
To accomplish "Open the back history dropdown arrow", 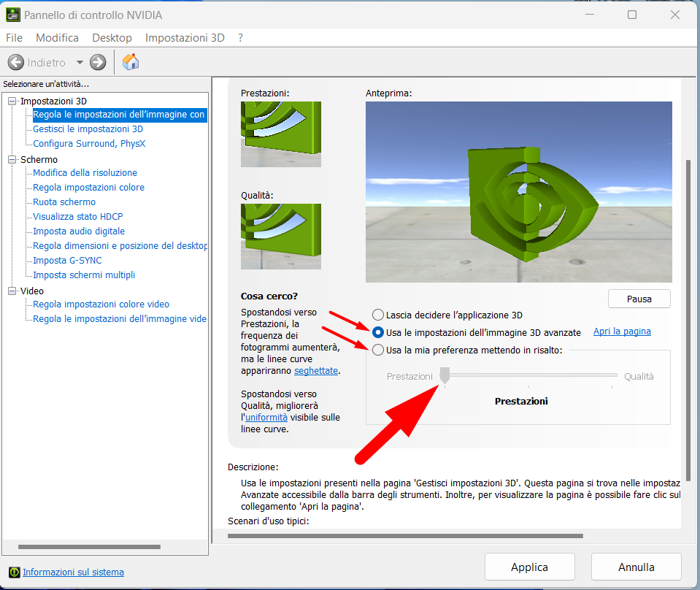I will pyautogui.click(x=80, y=62).
